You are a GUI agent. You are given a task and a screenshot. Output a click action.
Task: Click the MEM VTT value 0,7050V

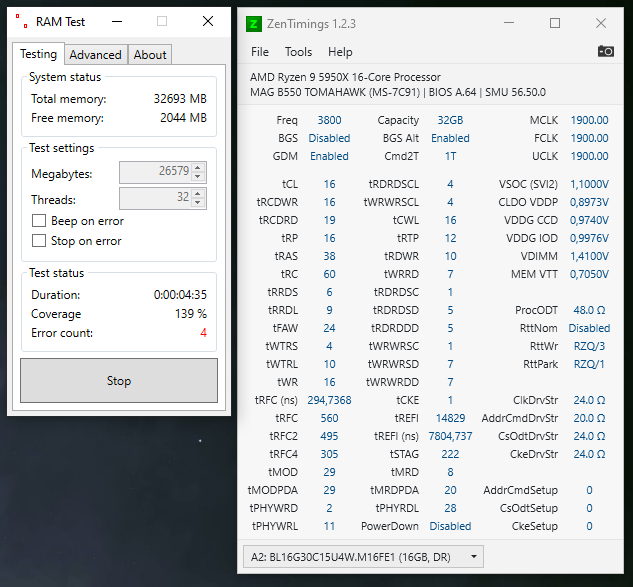[x=589, y=275]
